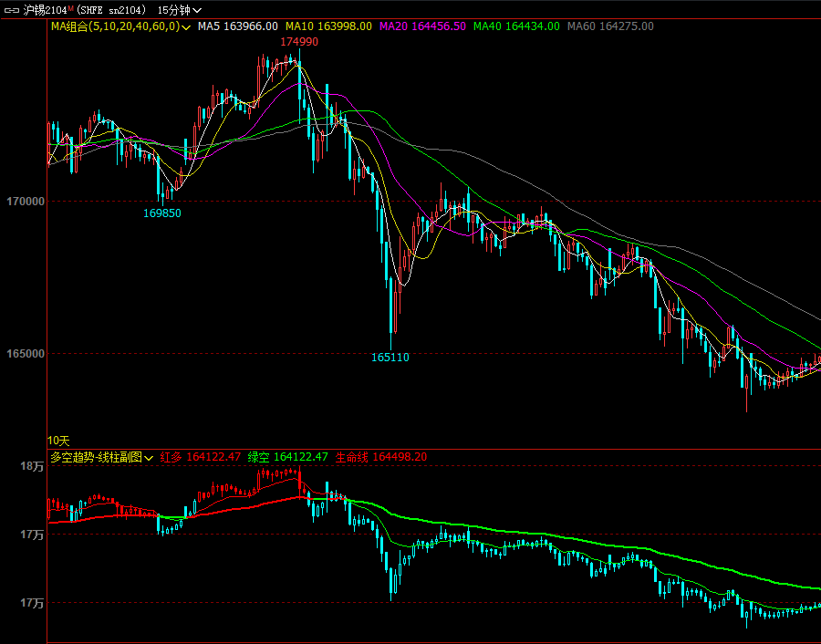The image size is (821, 644).
Task: Click the MA10 163998.00 value
Action: 328,26
